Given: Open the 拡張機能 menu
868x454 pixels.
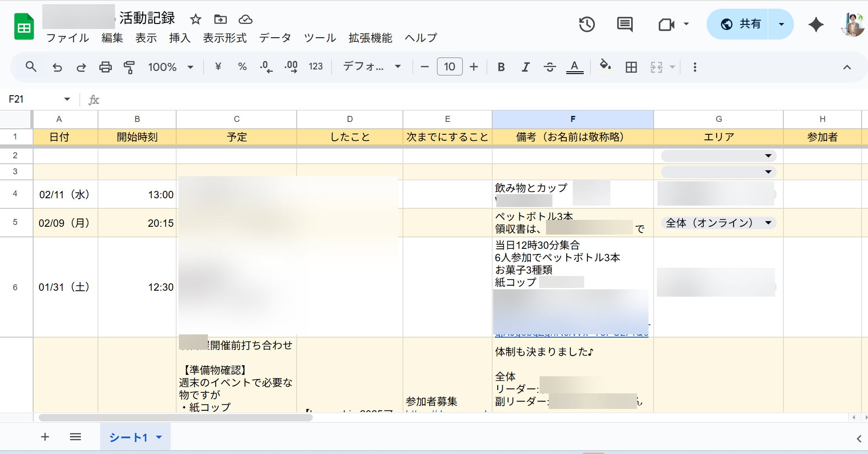Looking at the screenshot, I should click(x=370, y=38).
